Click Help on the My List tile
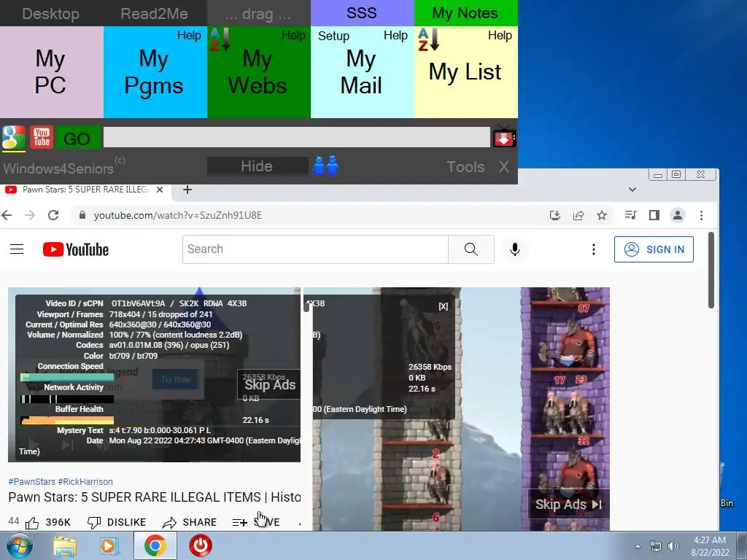 tap(500, 35)
